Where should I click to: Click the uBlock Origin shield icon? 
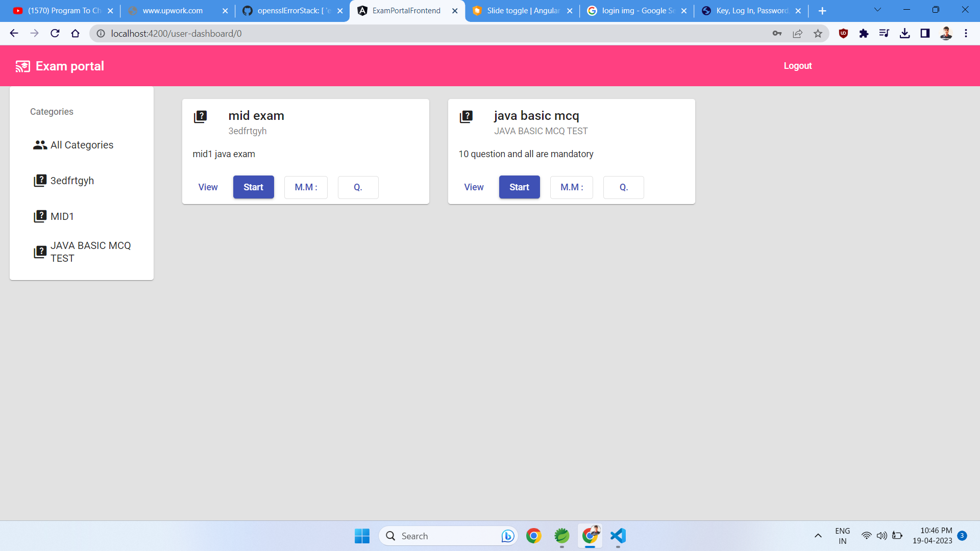tap(843, 33)
